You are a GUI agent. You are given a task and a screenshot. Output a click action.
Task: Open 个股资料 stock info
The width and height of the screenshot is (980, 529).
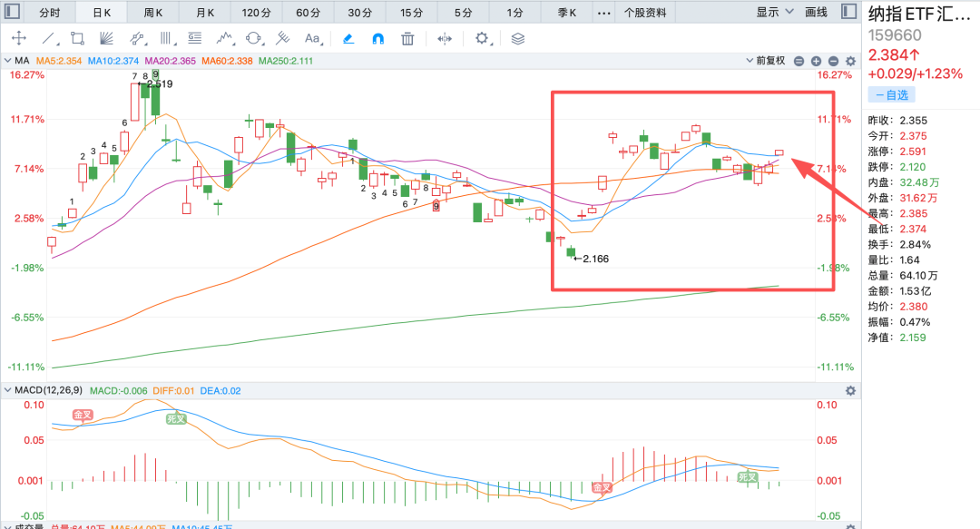coord(645,13)
